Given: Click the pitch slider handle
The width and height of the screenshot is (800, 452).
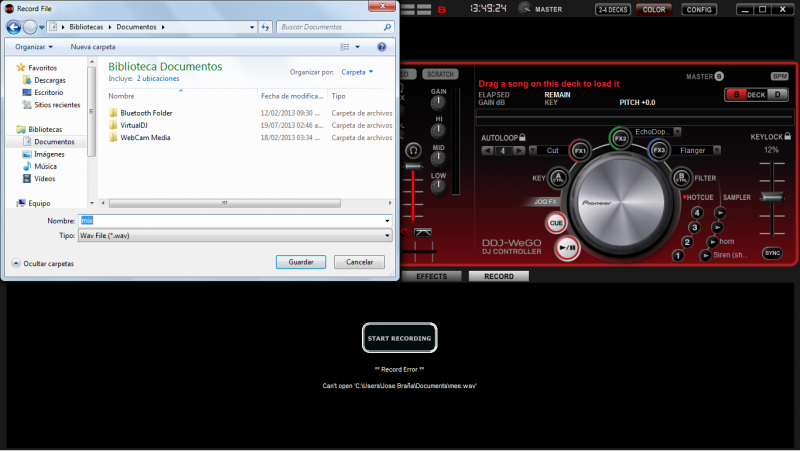Looking at the screenshot, I should 772,197.
